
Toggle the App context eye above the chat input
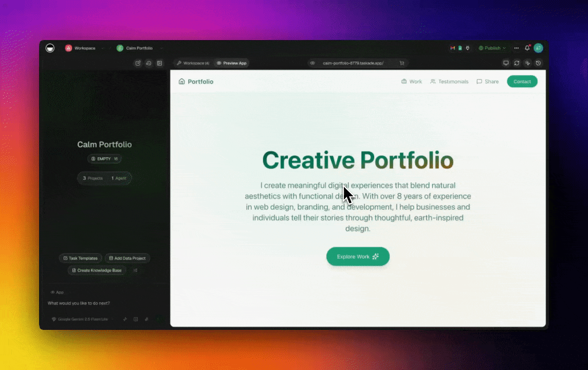click(53, 292)
